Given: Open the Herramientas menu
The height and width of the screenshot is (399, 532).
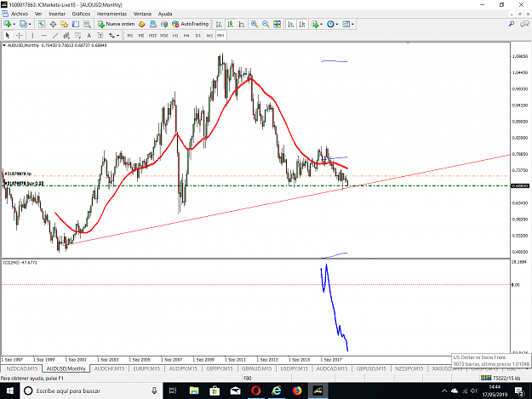Looking at the screenshot, I should (112, 14).
